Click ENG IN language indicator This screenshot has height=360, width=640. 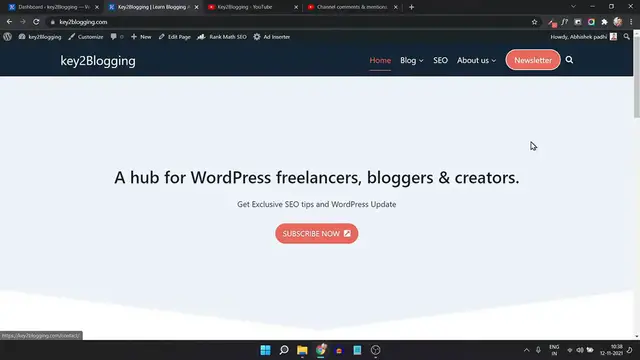[554, 350]
